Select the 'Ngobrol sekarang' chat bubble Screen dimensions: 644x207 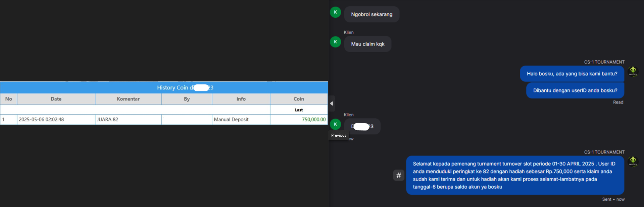click(x=371, y=14)
